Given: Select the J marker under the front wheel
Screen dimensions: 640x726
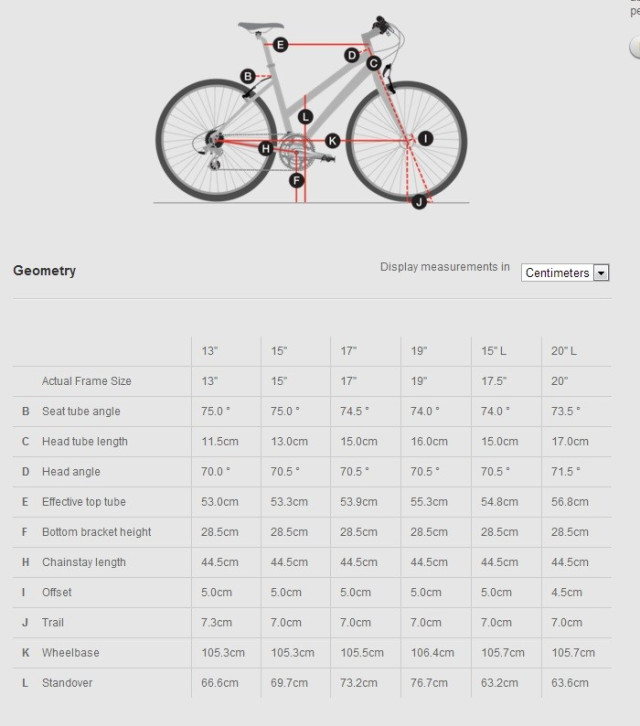Looking at the screenshot, I should [x=419, y=201].
